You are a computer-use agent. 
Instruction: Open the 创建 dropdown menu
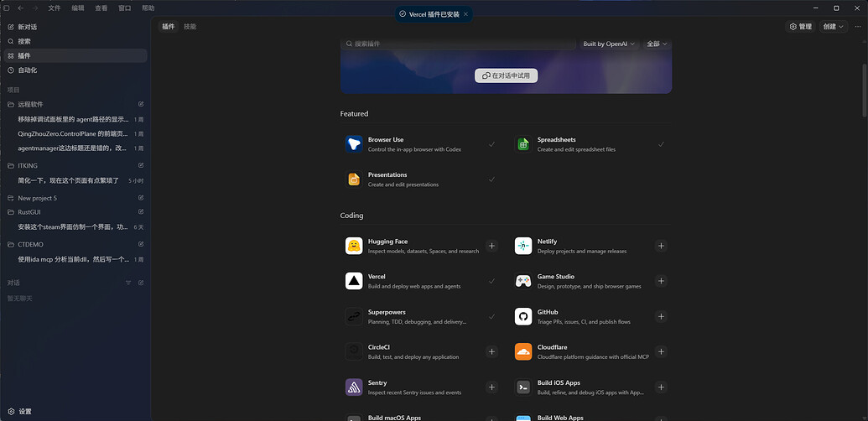(x=833, y=27)
